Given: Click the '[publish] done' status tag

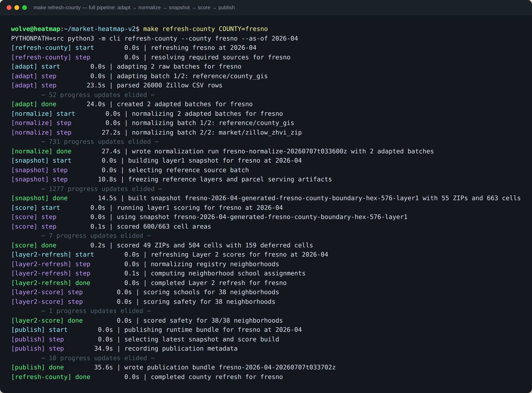Looking at the screenshot, I should (x=38, y=367).
